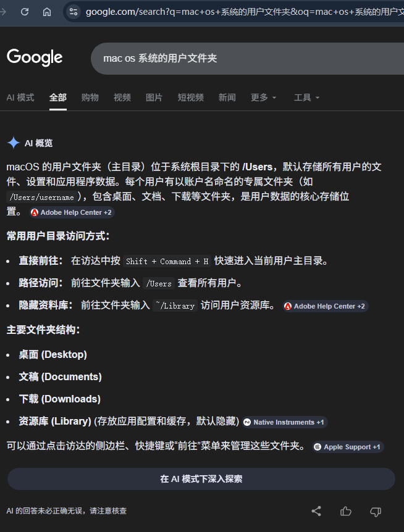Viewport: 404px width, 532px height.
Task: Expand the 更多 dropdown menu
Action: point(264,98)
